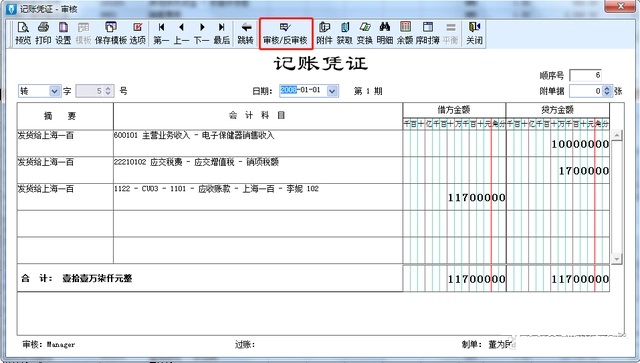
Task: Click the 明细 binoculars icon
Action: pyautogui.click(x=384, y=33)
